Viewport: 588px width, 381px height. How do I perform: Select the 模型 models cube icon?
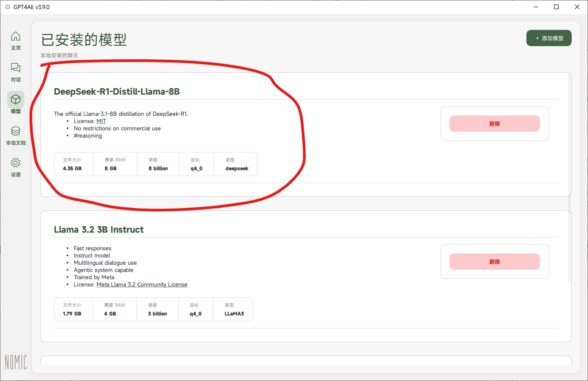click(15, 99)
